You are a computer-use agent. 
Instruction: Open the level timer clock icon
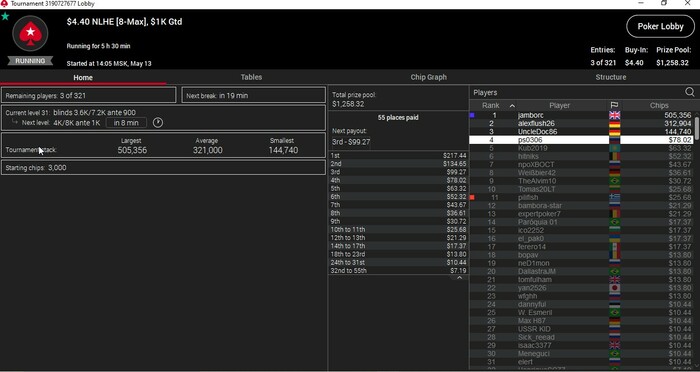click(158, 122)
